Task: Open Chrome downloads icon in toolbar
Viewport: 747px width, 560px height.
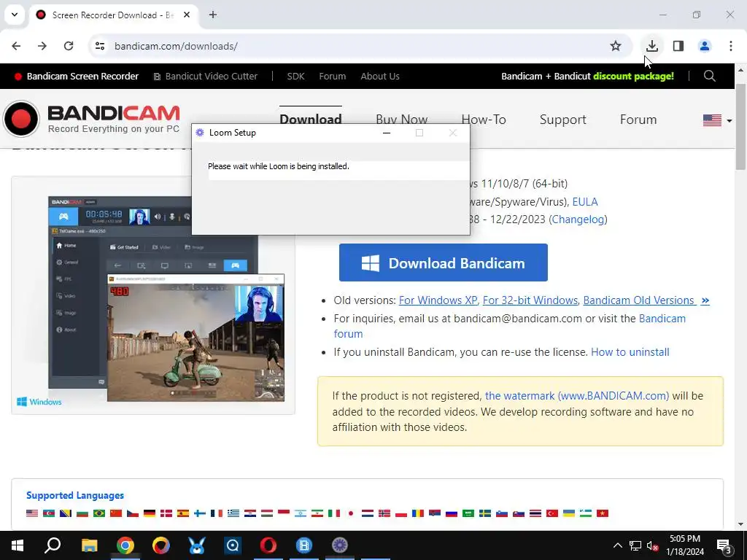Action: point(651,46)
